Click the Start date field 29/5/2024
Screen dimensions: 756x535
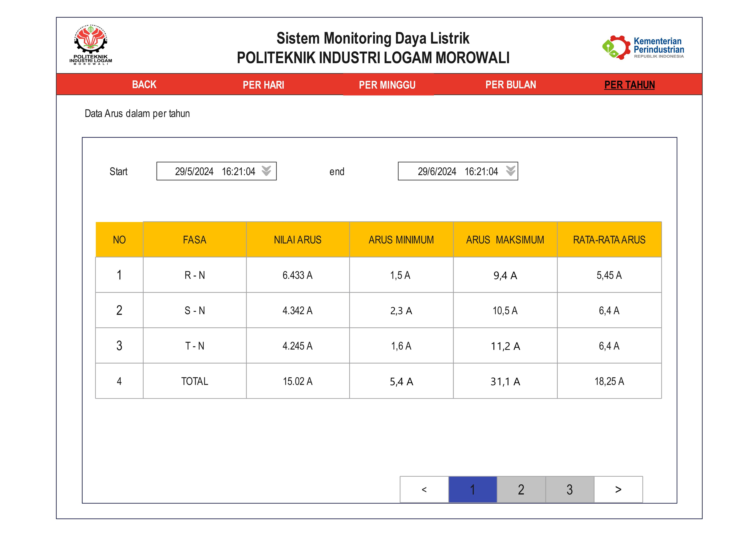coord(216,171)
